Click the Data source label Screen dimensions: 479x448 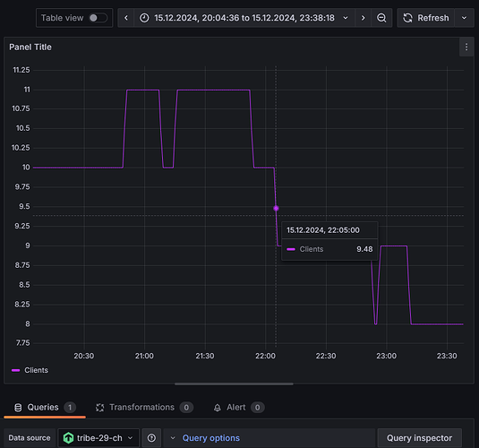30,438
